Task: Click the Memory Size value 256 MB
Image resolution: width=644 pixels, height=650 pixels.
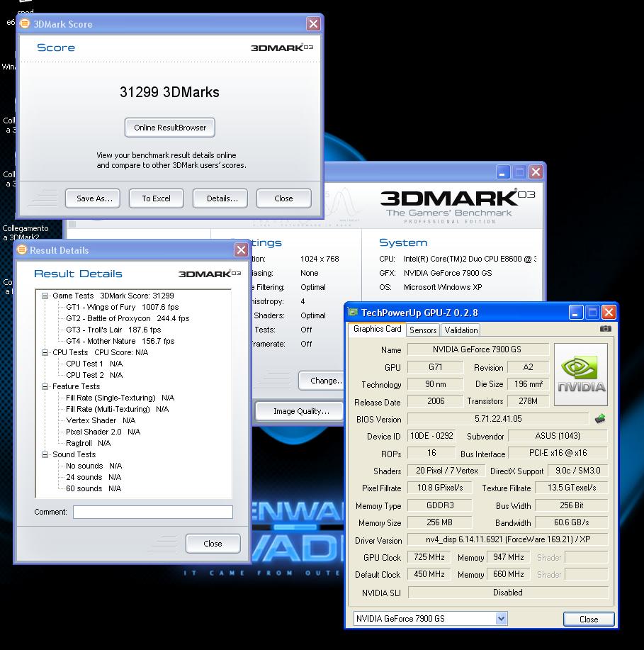Action: (439, 522)
